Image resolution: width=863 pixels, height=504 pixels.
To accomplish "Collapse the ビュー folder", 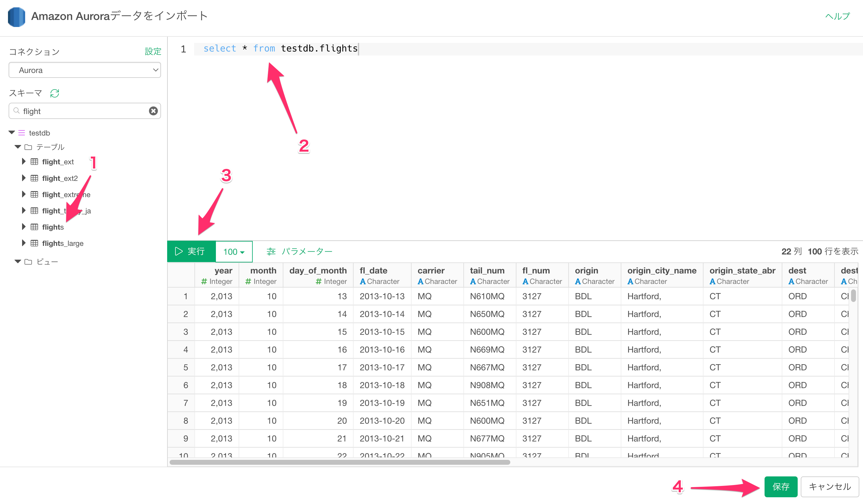I will (18, 262).
